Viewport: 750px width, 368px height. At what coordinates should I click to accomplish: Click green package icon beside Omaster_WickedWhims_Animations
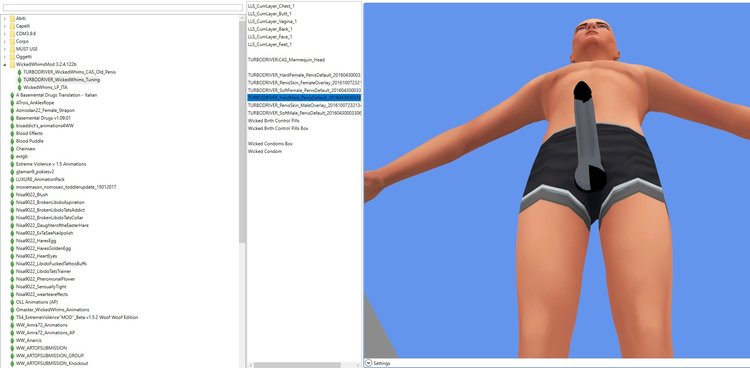coord(12,310)
